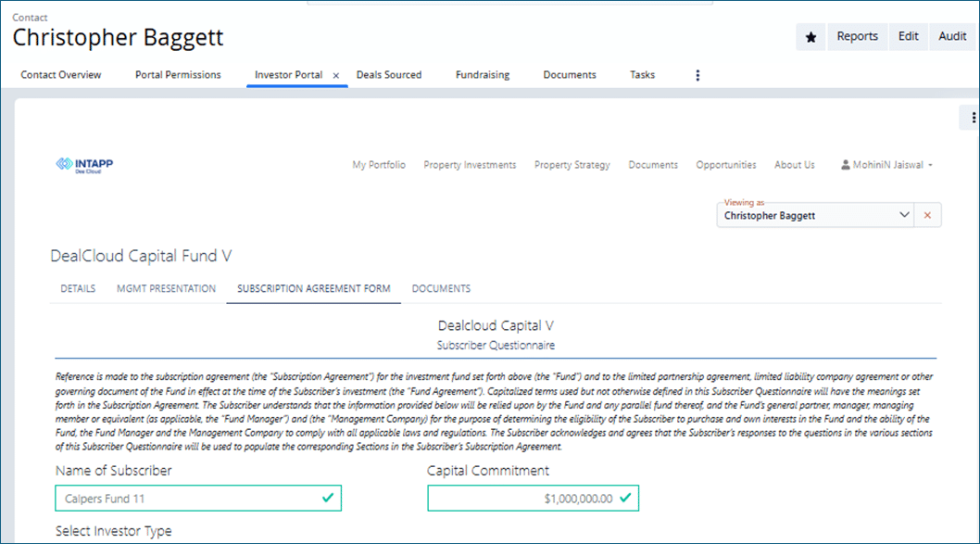Screen dimensions: 980x544
Task: Click the Intapp DealCloud logo
Action: pos(85,165)
